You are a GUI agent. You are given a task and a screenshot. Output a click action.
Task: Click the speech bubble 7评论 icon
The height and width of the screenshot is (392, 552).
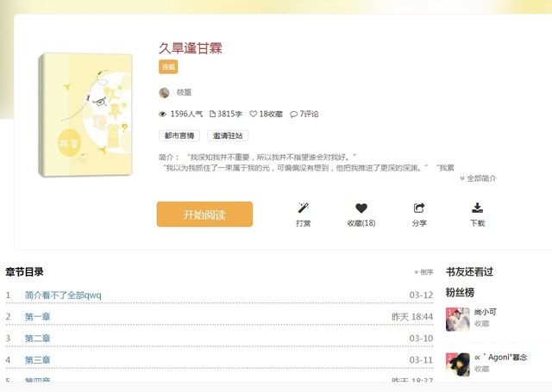[293, 115]
